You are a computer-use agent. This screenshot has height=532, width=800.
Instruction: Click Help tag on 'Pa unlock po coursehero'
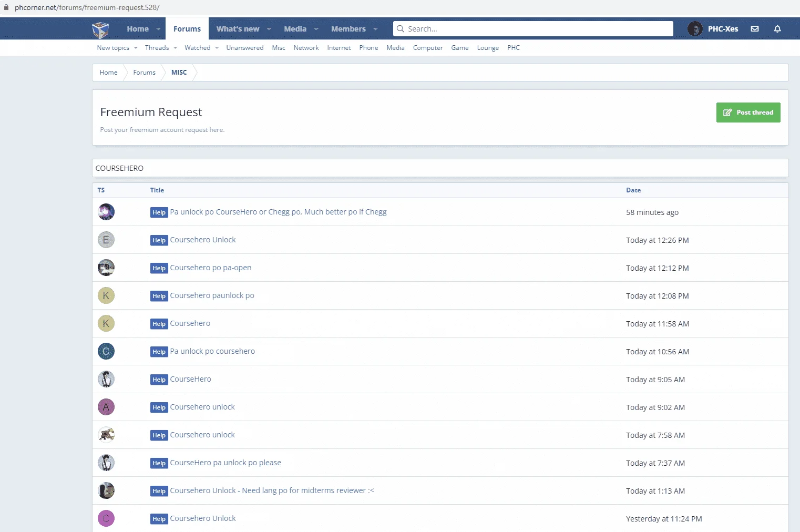point(159,352)
